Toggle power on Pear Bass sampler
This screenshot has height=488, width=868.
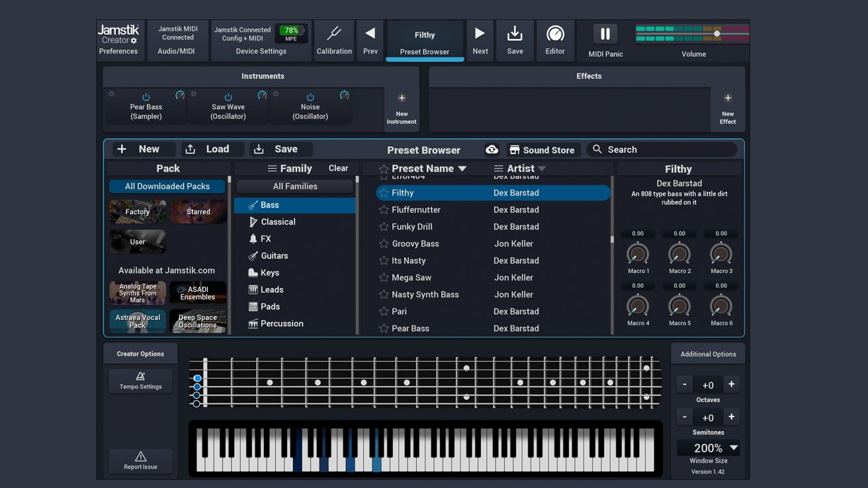pyautogui.click(x=146, y=97)
